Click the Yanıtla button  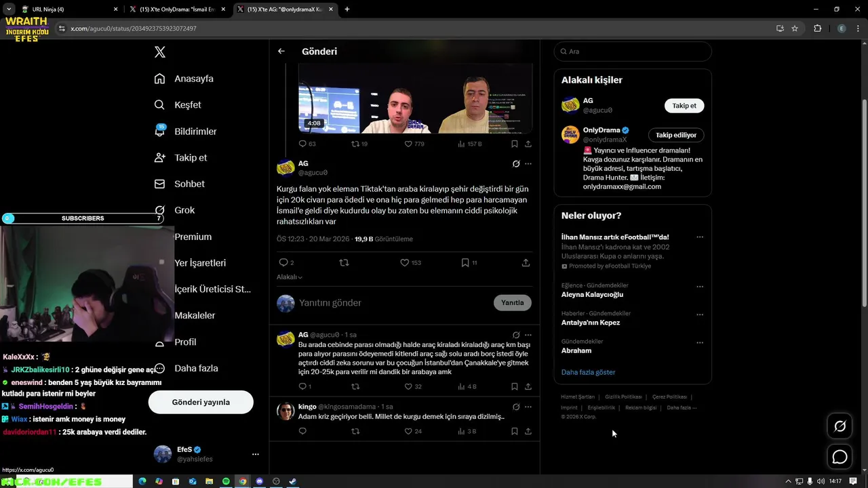point(513,303)
